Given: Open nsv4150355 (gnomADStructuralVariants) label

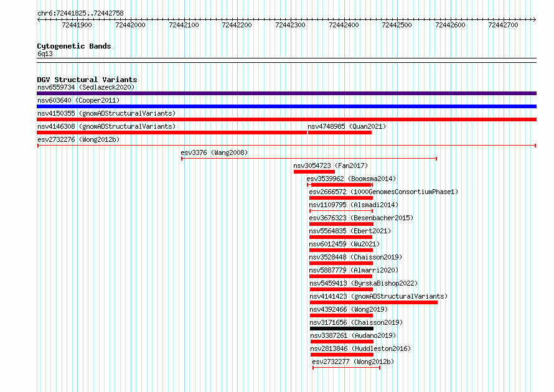Looking at the screenshot, I should pyautogui.click(x=106, y=113).
